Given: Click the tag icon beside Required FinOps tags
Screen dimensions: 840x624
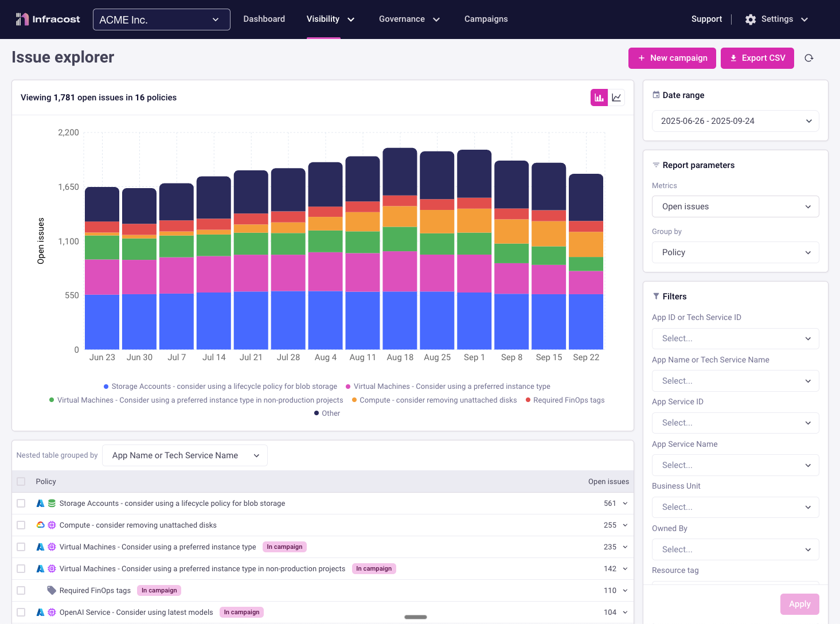Looking at the screenshot, I should click(52, 591).
